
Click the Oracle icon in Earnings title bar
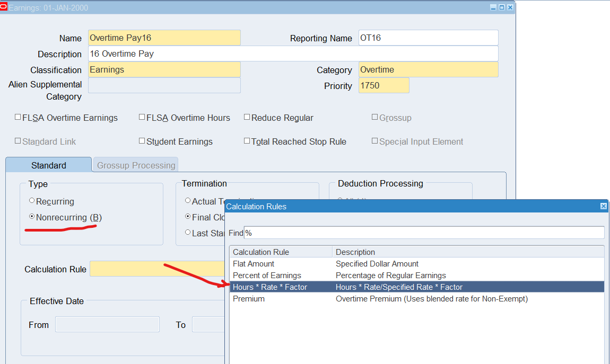[x=4, y=7]
